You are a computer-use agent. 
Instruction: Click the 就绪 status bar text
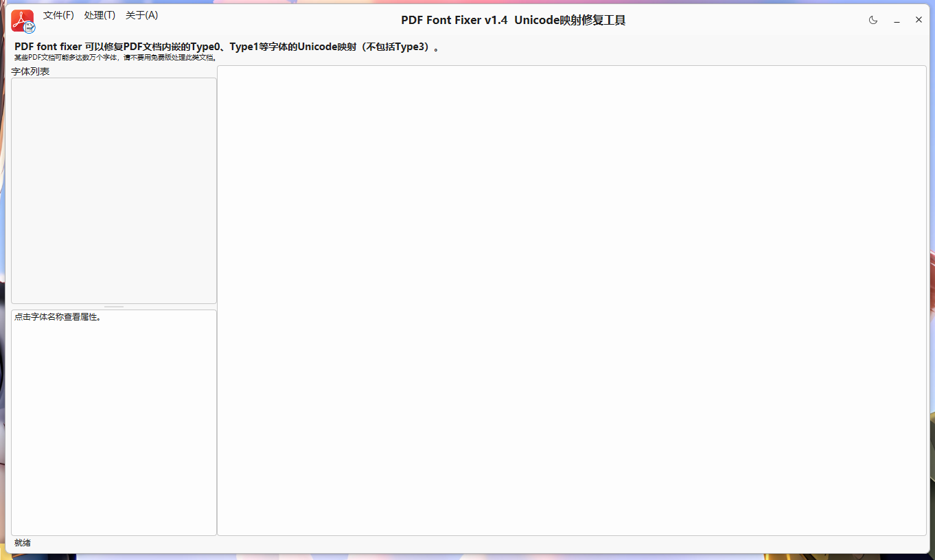coord(21,543)
